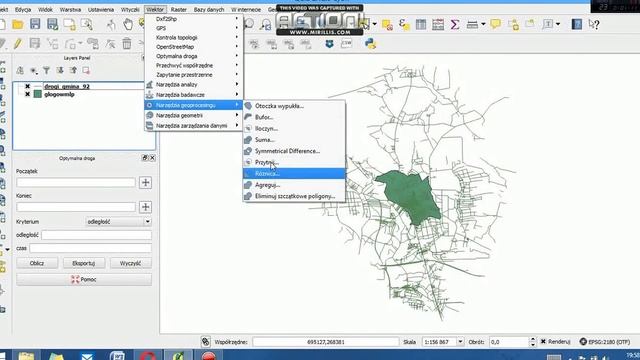Click the Map Tips yellow speech bubble

point(495,24)
